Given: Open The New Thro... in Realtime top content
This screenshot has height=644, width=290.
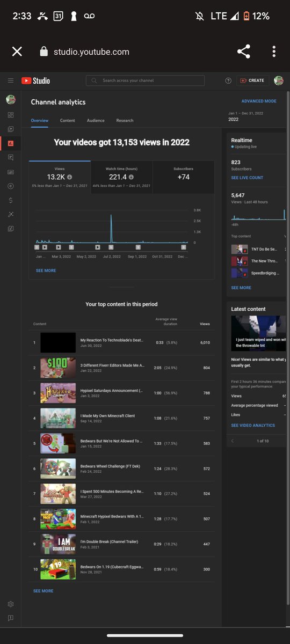Looking at the screenshot, I should (x=264, y=261).
